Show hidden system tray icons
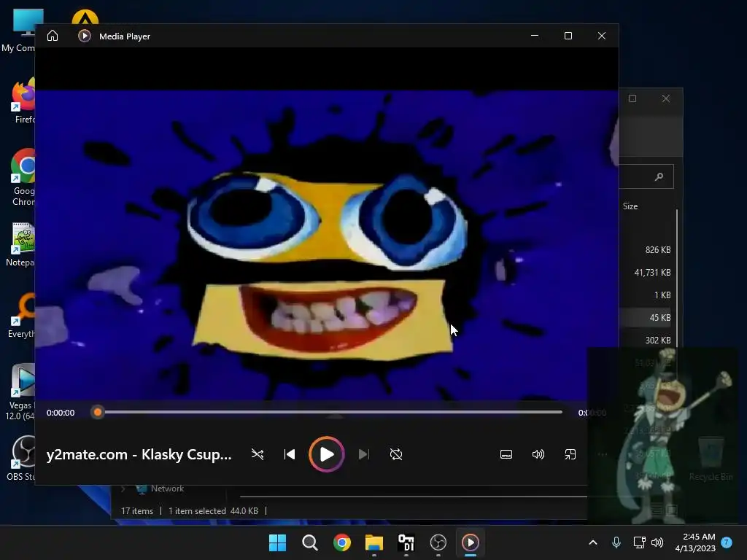The height and width of the screenshot is (560, 747). 593,542
